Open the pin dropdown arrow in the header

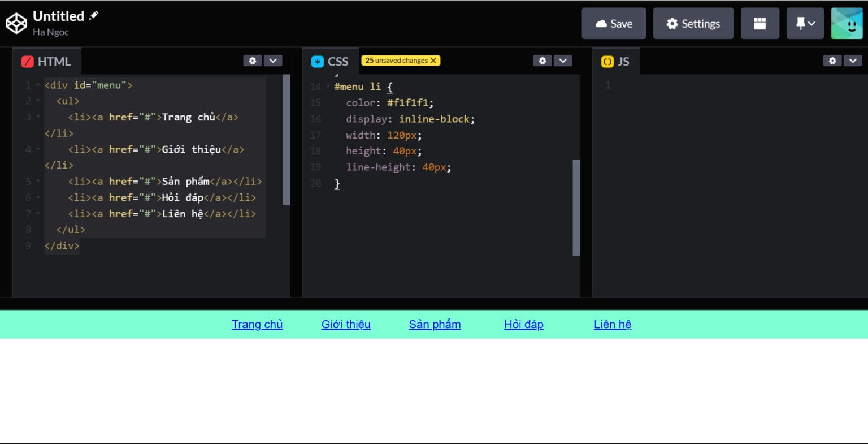coord(811,23)
